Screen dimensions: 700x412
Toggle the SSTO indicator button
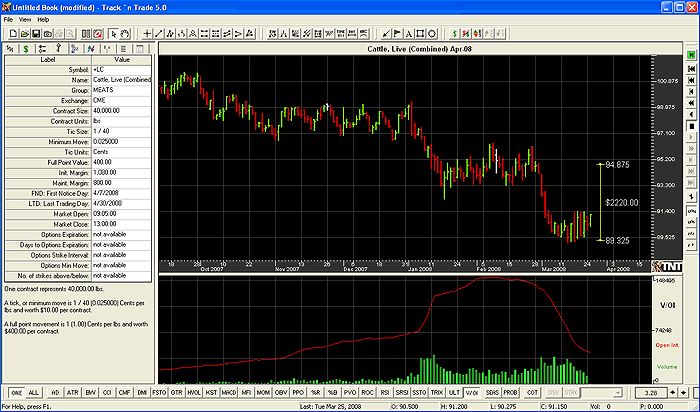[x=419, y=393]
